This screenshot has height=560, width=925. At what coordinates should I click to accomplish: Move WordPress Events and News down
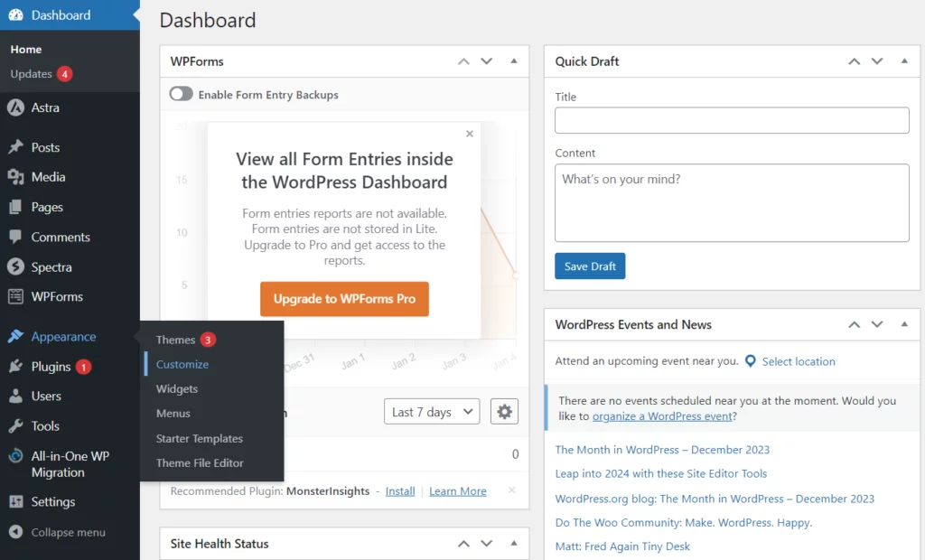point(877,324)
